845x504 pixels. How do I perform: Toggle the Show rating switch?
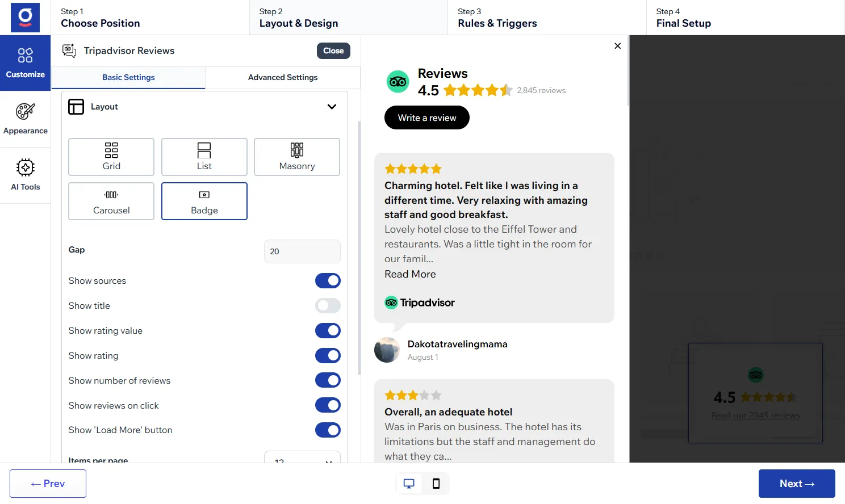[328, 356]
